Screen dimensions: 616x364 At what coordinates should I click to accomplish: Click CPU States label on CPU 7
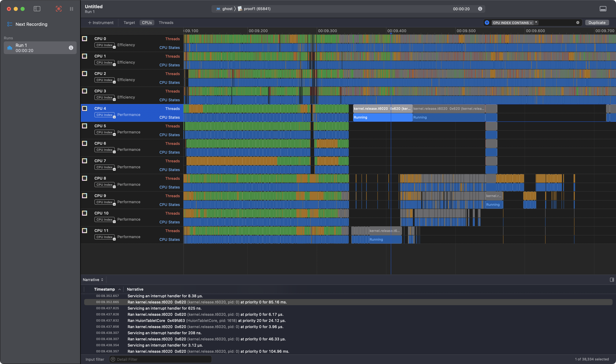170,170
